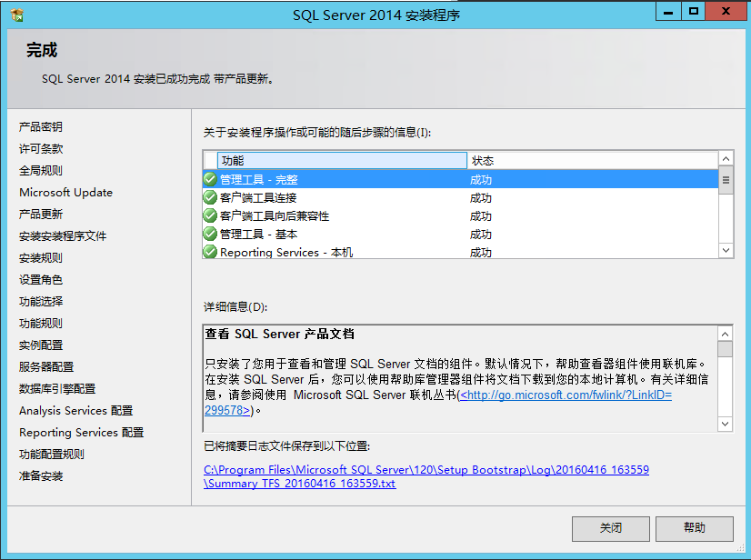Screen dimensions: 751x560
Task: Click the 关闭 button
Action: point(611,528)
